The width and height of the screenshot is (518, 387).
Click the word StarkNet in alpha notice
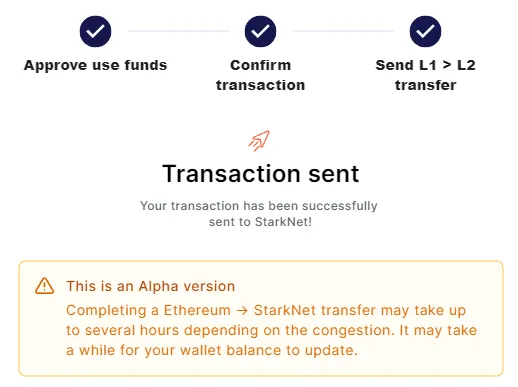click(x=285, y=310)
